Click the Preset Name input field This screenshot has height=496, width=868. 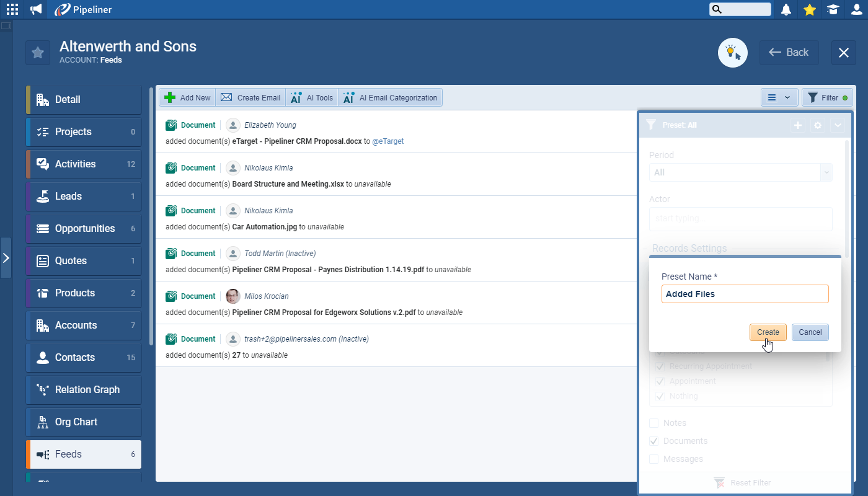pyautogui.click(x=745, y=294)
